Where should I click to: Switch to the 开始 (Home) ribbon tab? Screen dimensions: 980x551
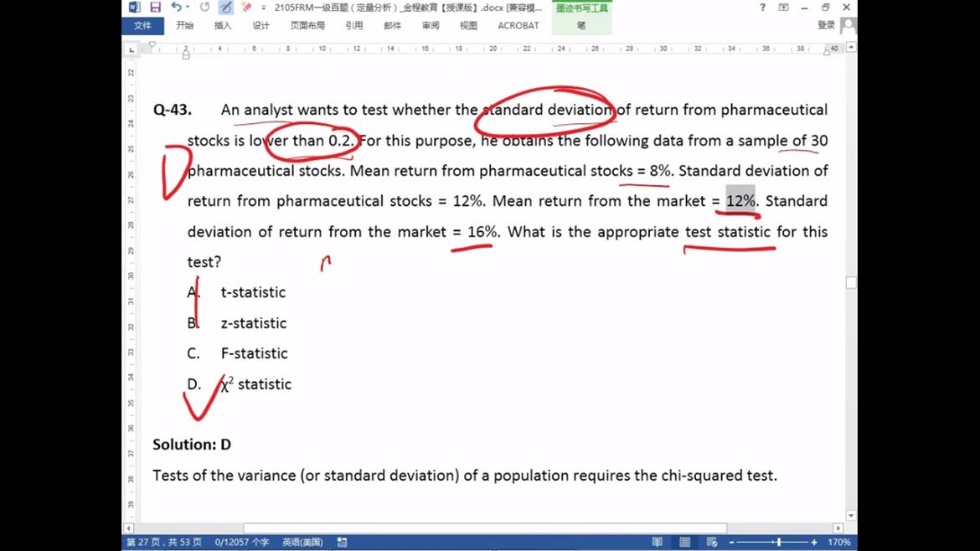point(184,26)
